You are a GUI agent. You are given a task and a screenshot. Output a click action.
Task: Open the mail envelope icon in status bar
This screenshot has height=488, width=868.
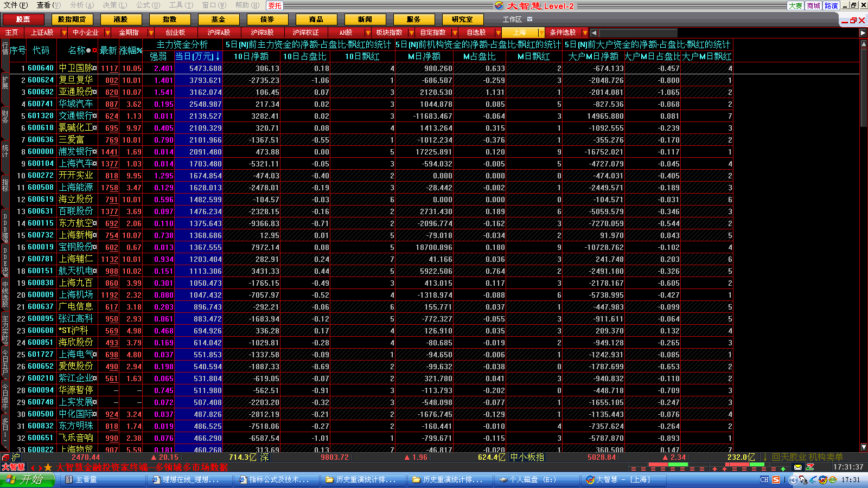point(798,467)
